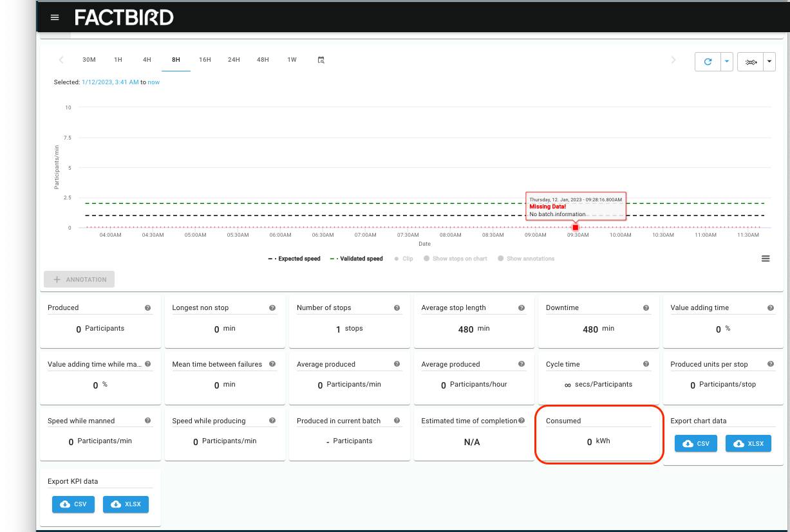Screen dimensions: 790x532
Task: Open the calendar date range picker
Action: coord(321,60)
